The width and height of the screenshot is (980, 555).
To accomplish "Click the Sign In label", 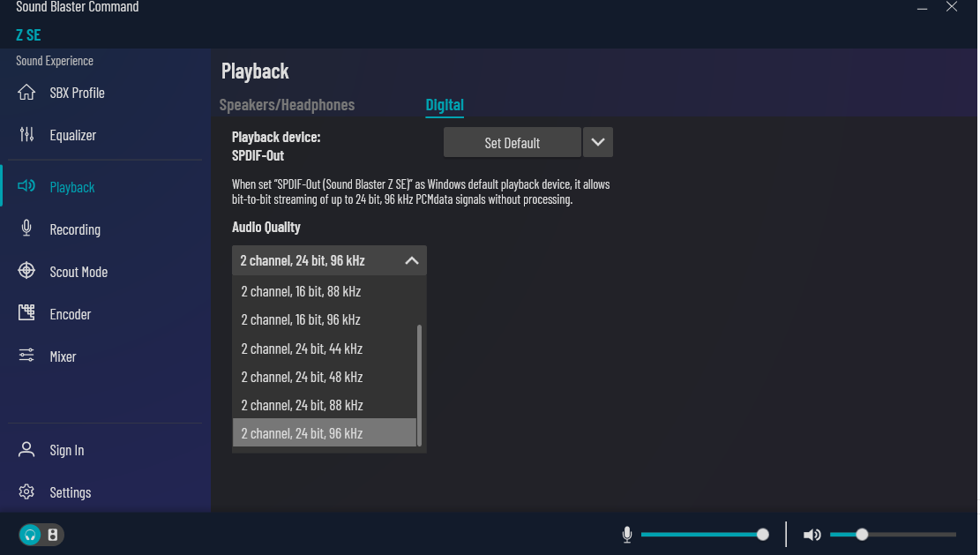I will [x=67, y=450].
